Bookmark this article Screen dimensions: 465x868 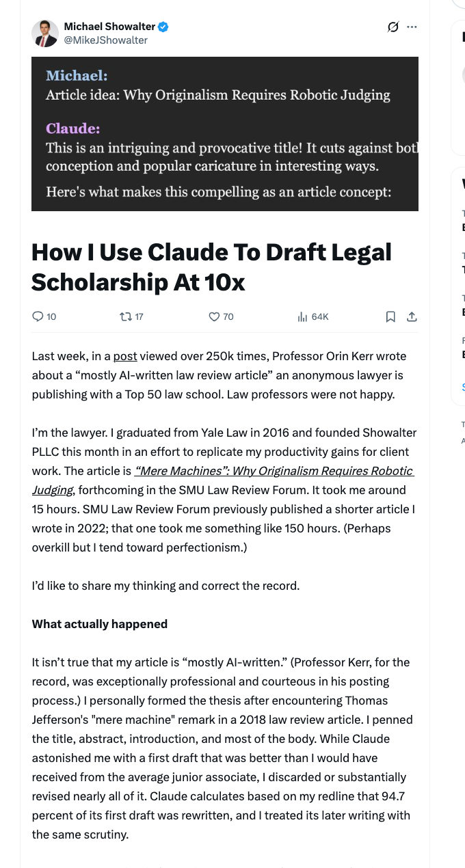[x=390, y=316]
